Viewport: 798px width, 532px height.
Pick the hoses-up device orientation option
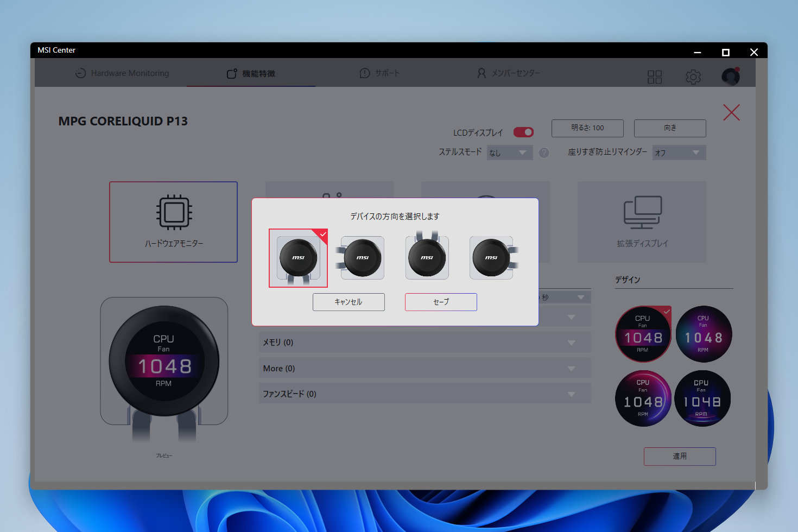point(427,256)
